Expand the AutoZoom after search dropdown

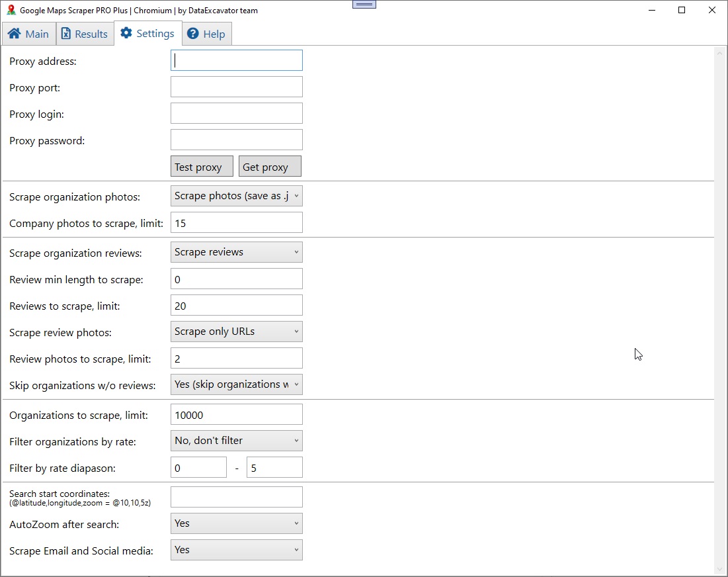click(236, 523)
